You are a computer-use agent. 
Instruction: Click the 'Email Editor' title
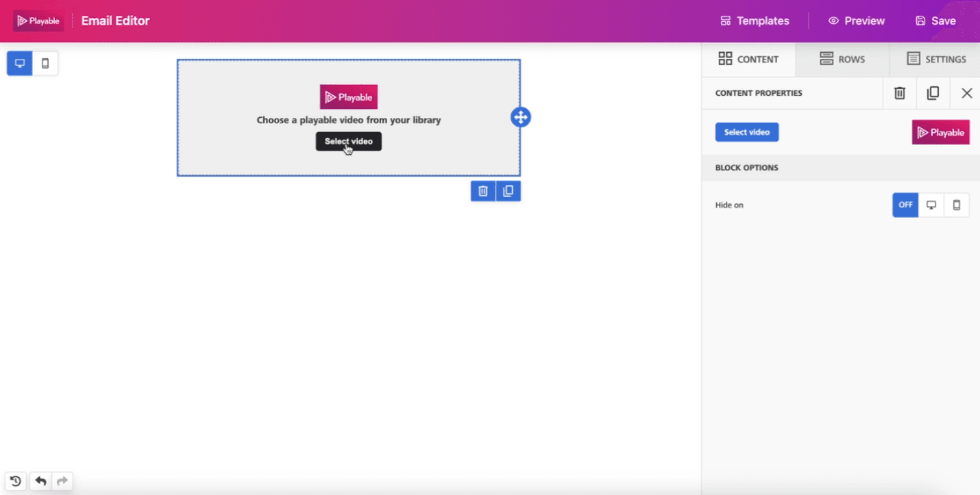coord(116,21)
